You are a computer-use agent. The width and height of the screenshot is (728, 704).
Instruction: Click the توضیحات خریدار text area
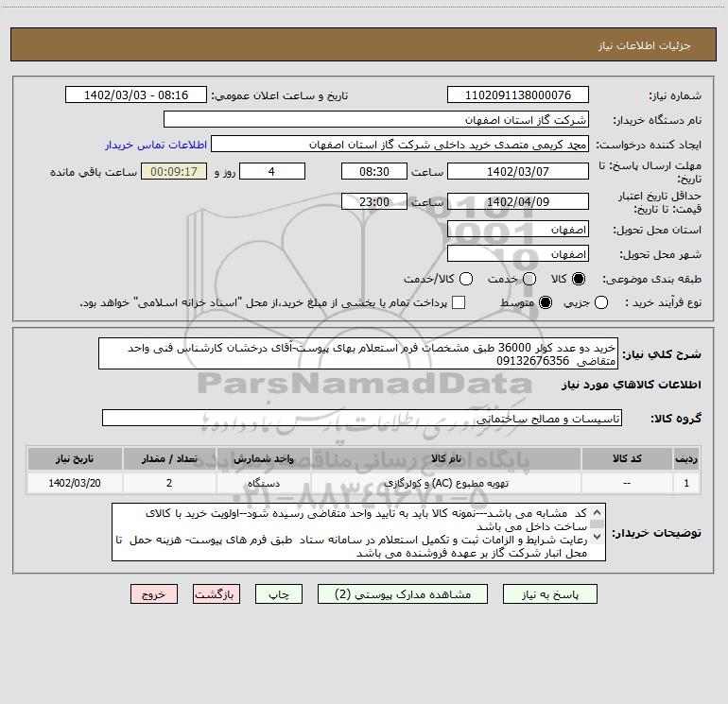358,532
